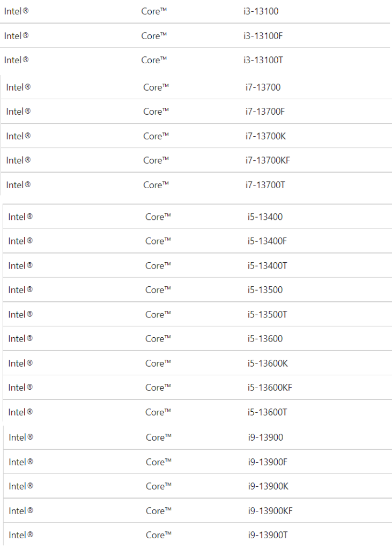392x549 pixels.
Task: Click the i7-13700K model name
Action: pyautogui.click(x=265, y=136)
